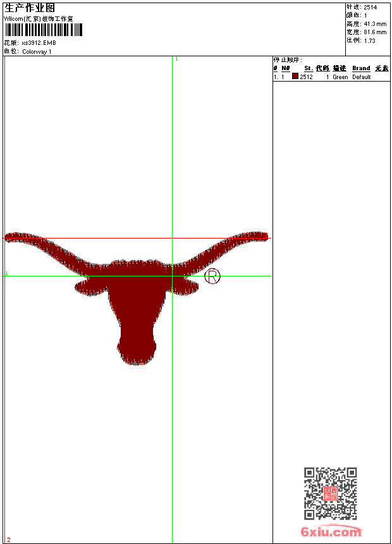The height and width of the screenshot is (544, 392).
Task: Click the 'Wilcom' studio name line
Action: coord(39,19)
